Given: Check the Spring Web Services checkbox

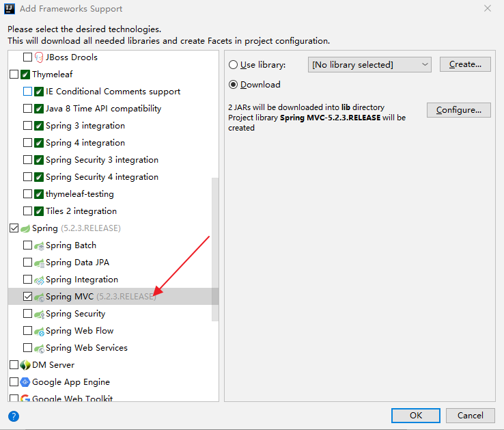Looking at the screenshot, I should click(x=27, y=347).
